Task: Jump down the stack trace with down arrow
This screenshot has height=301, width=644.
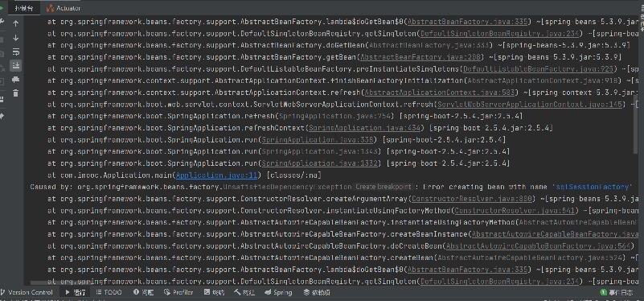Action: pyautogui.click(x=15, y=38)
